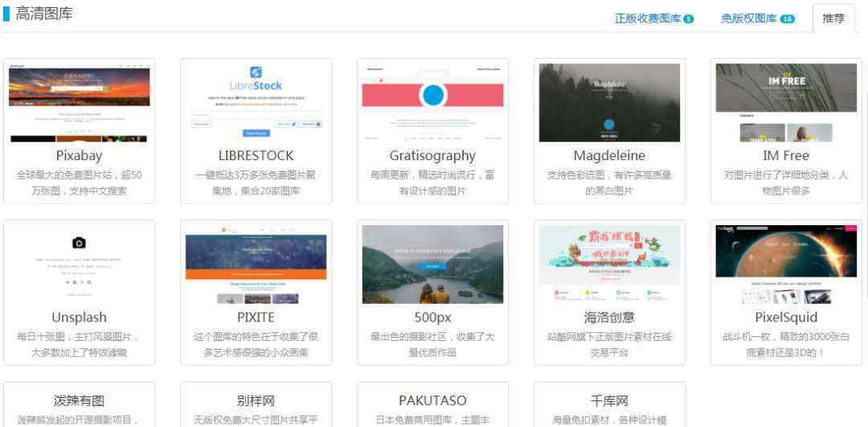Screen dimensions: 868x427
Task: Click the PIXITE title link
Action: [256, 318]
